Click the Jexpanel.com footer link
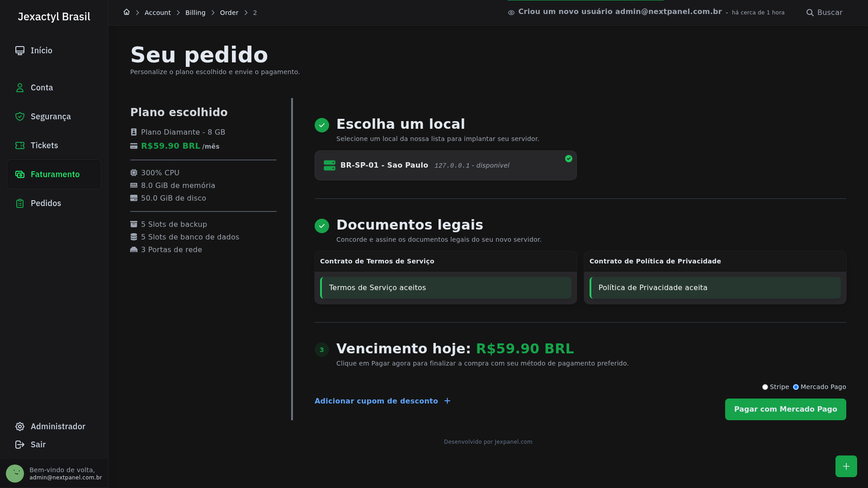The width and height of the screenshot is (868, 488). pos(513,442)
